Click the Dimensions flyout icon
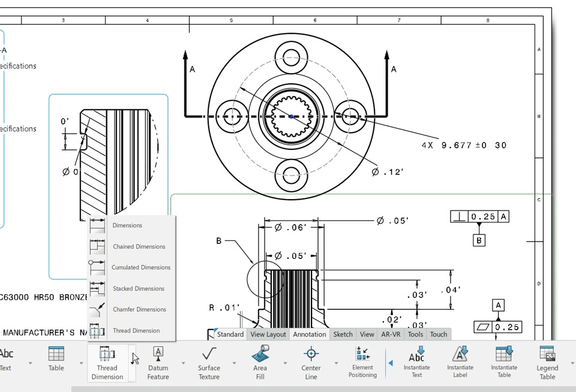This screenshot has width=576, height=392. [x=97, y=225]
